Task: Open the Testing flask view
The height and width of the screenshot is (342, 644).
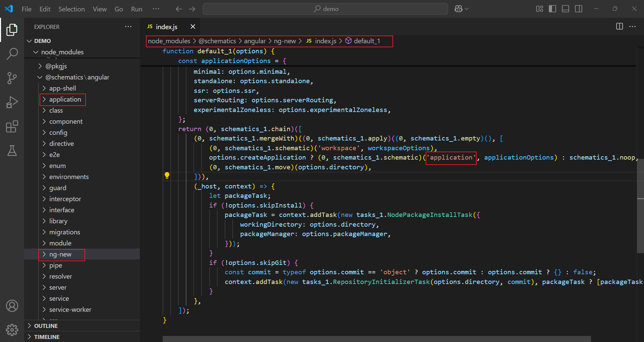Action: tap(12, 151)
